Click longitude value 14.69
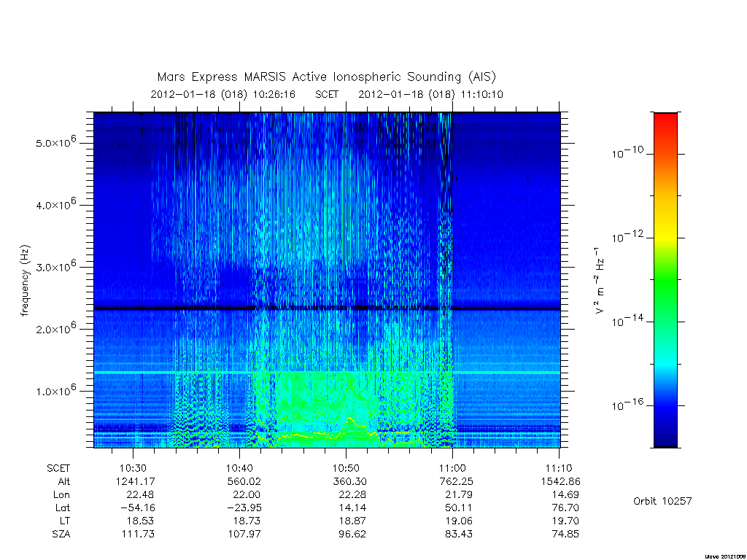The height and width of the screenshot is (560, 747). click(x=565, y=495)
